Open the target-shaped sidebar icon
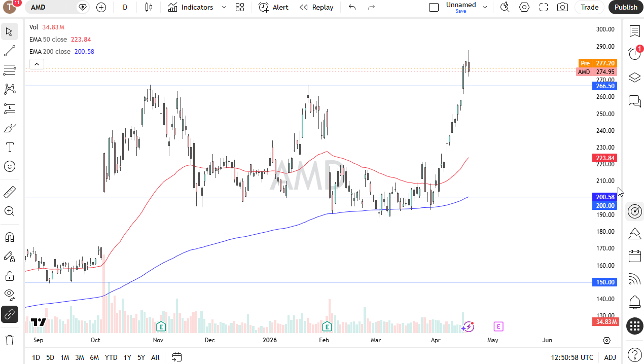This screenshot has height=364, width=644. pos(634,211)
